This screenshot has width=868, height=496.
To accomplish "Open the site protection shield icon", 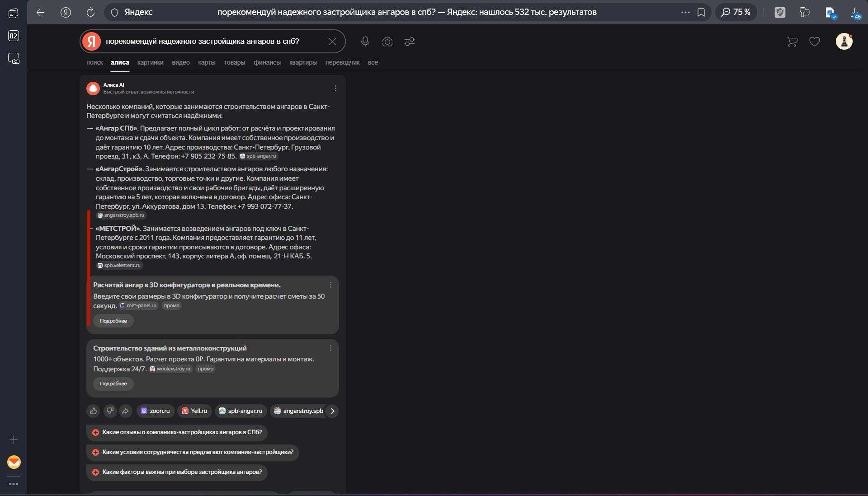I will (114, 13).
